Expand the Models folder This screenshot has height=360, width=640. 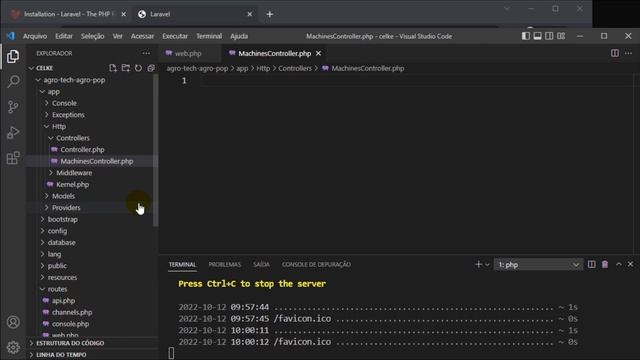[47, 196]
